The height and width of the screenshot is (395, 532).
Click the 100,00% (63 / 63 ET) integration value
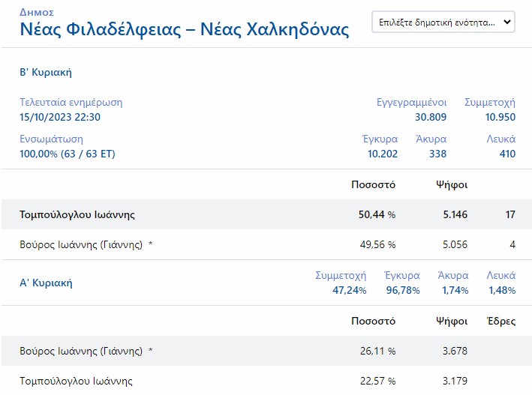pos(68,154)
